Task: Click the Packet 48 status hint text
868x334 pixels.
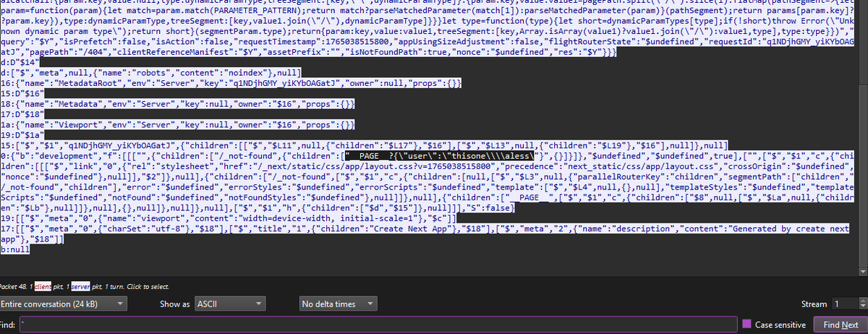Action: pos(85,288)
